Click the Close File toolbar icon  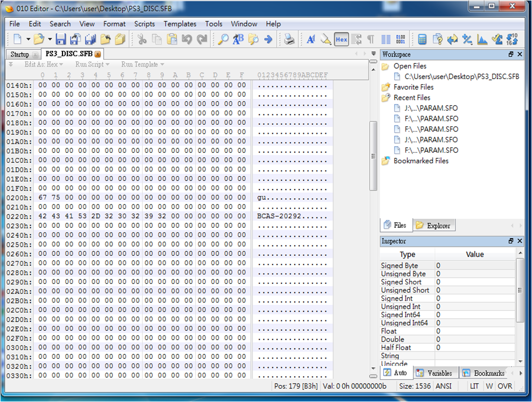[105, 40]
